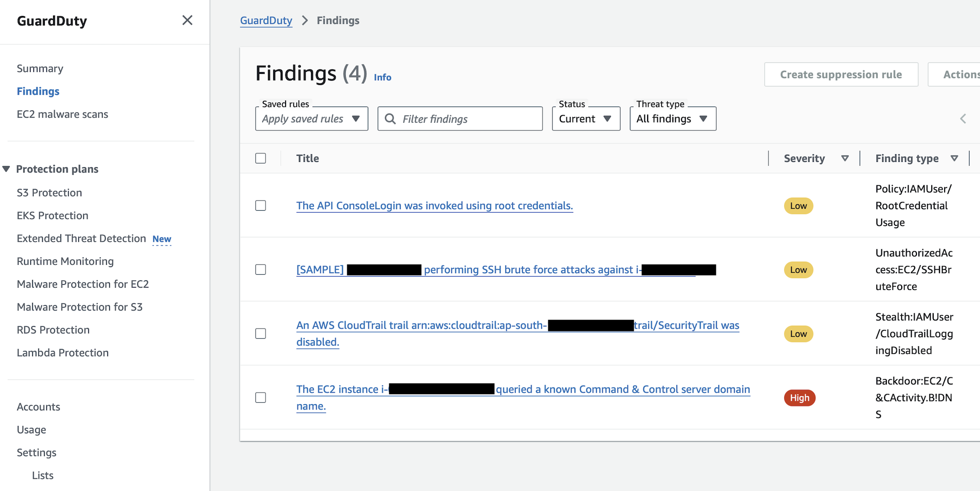Click the search magnifier icon in filter box
This screenshot has width=980, height=491.
pos(390,118)
